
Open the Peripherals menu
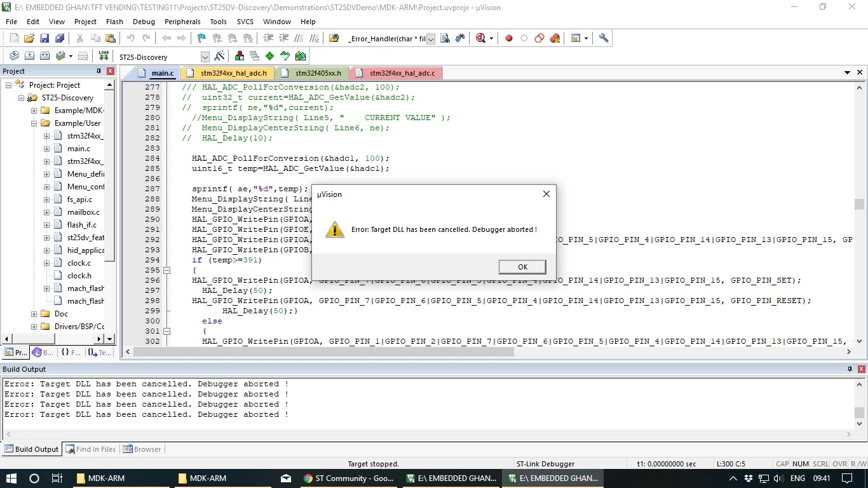[x=182, y=22]
